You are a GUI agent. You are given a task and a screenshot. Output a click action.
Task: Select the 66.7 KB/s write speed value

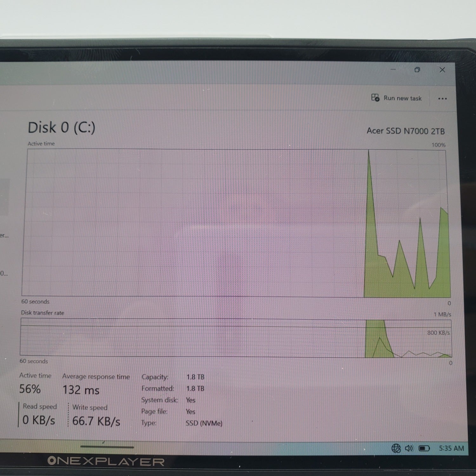96,421
